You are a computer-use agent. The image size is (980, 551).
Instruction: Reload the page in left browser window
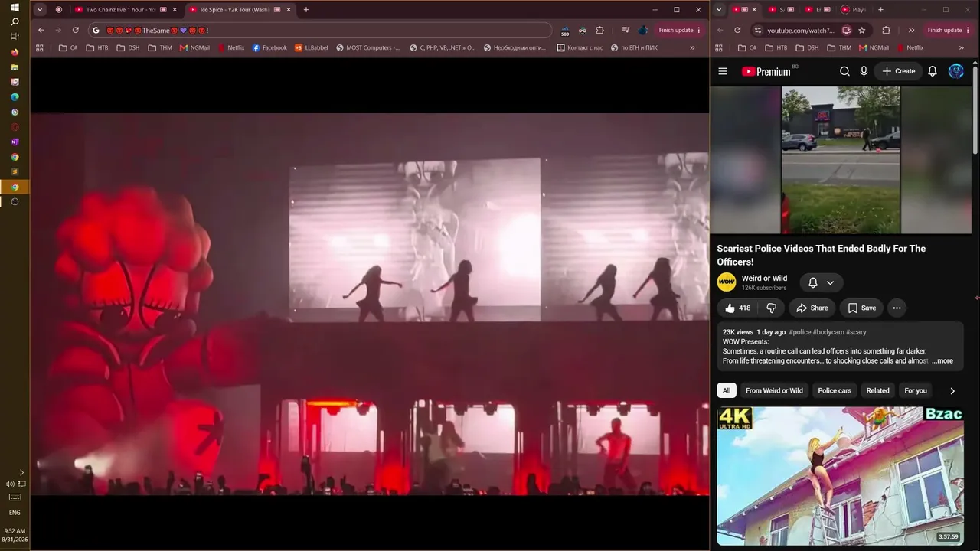(x=75, y=30)
